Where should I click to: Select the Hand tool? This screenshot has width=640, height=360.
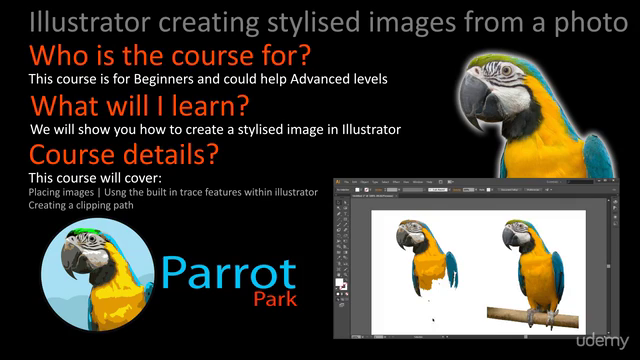(339, 275)
